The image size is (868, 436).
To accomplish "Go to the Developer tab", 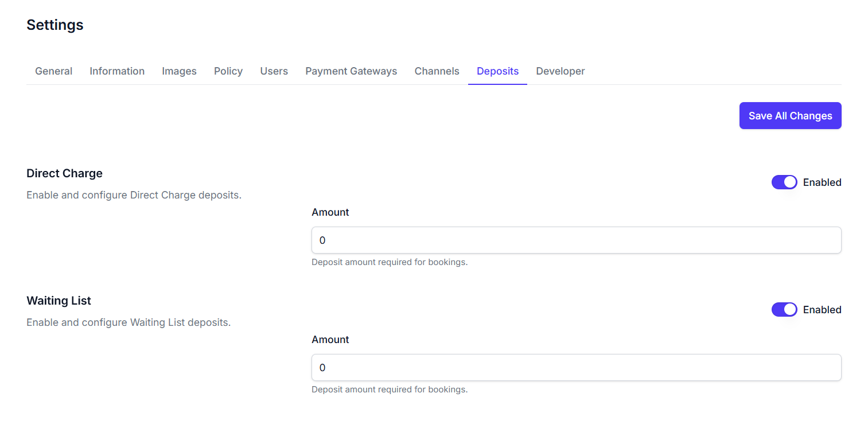I will click(x=560, y=71).
